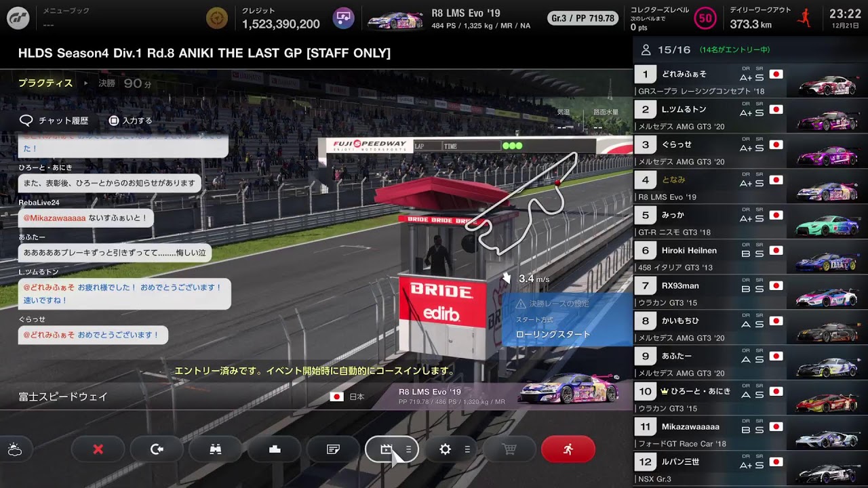
Task: Select player となみ in entry list
Action: [751, 186]
